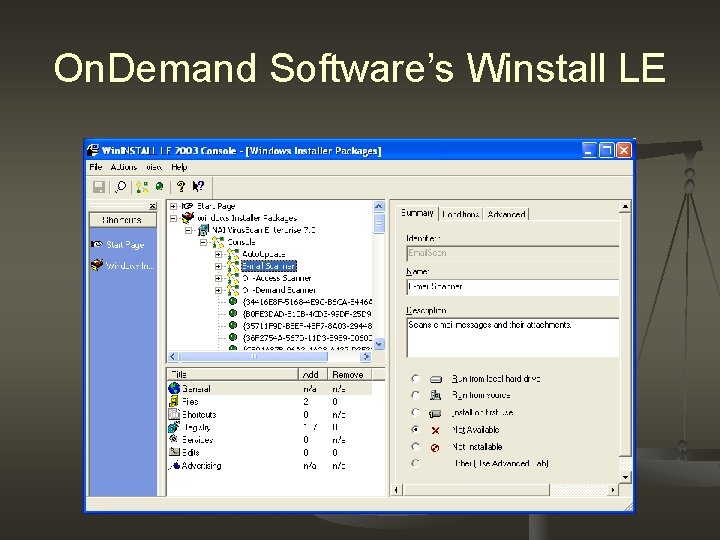Screen dimensions: 720x540
Task: Click the General globe icon in list
Action: tap(174, 388)
